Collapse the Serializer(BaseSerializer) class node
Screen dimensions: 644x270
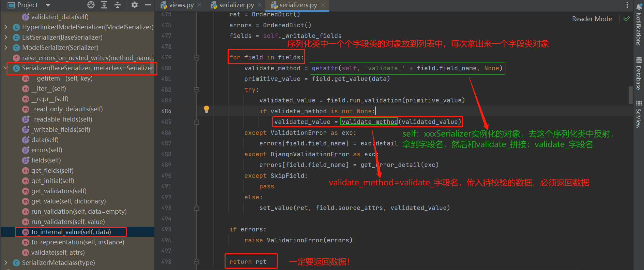point(6,68)
